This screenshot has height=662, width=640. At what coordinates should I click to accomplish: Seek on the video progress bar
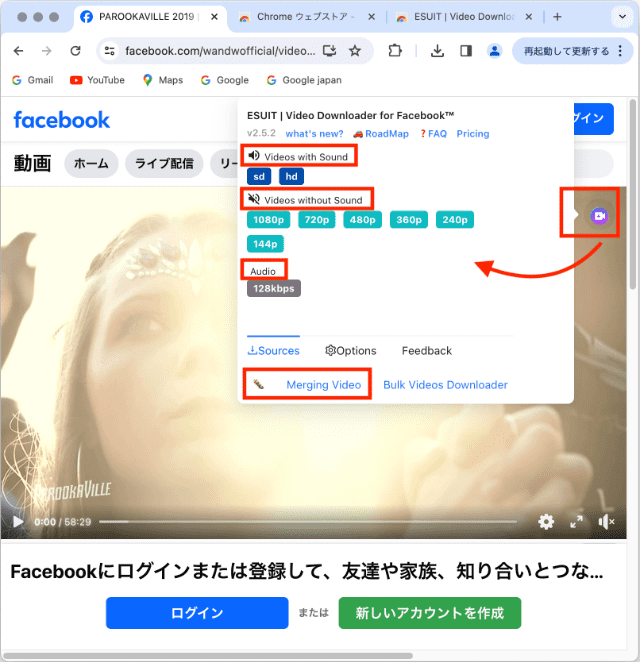coord(308,522)
